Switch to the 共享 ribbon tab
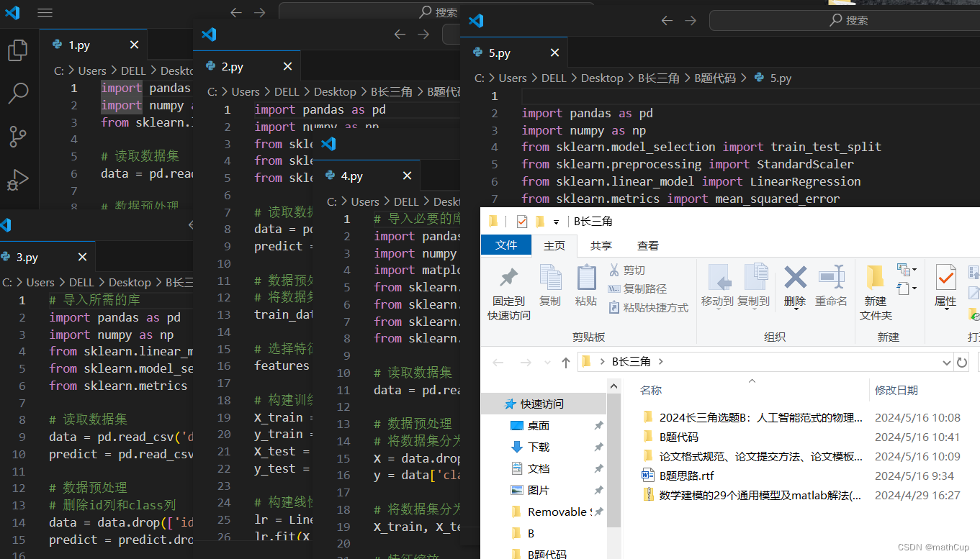Image resolution: width=980 pixels, height=559 pixels. [x=601, y=245]
